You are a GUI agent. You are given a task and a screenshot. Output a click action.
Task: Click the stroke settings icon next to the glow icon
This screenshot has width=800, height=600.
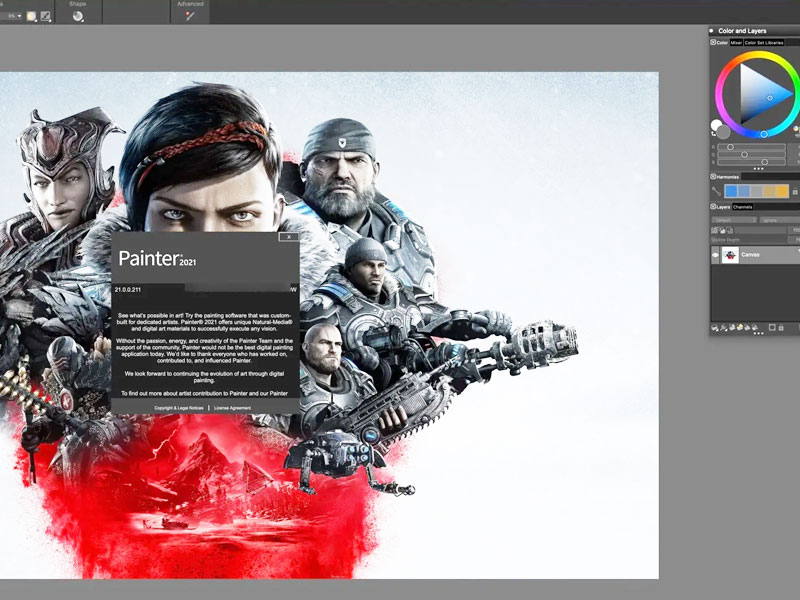click(x=46, y=16)
